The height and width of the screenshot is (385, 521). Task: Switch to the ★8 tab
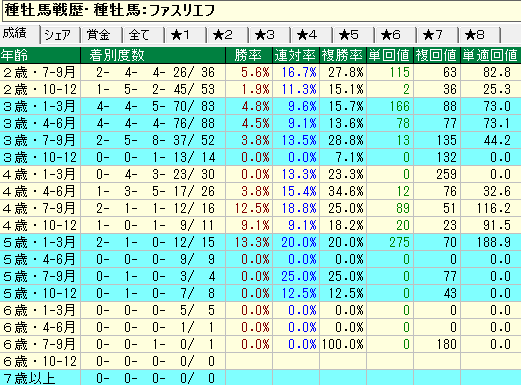[480, 35]
